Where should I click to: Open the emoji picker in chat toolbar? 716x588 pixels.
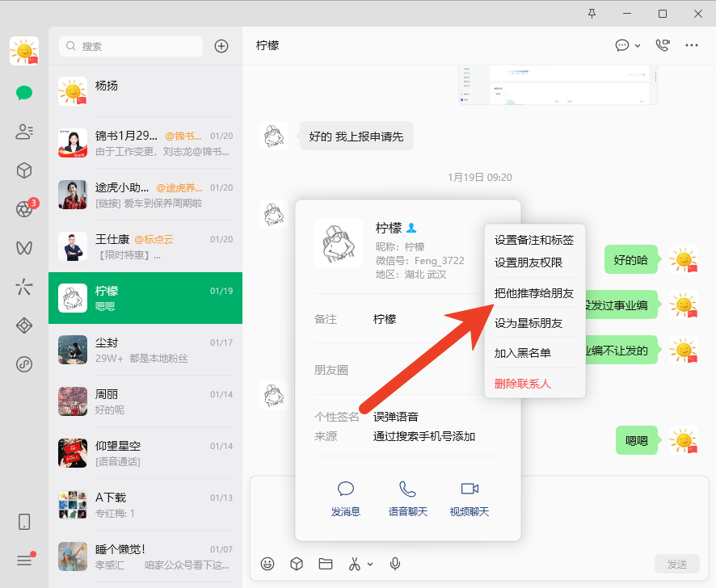tap(268, 564)
